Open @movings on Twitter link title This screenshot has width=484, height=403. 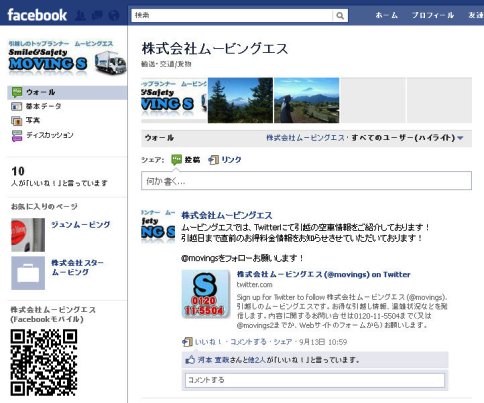(x=323, y=274)
